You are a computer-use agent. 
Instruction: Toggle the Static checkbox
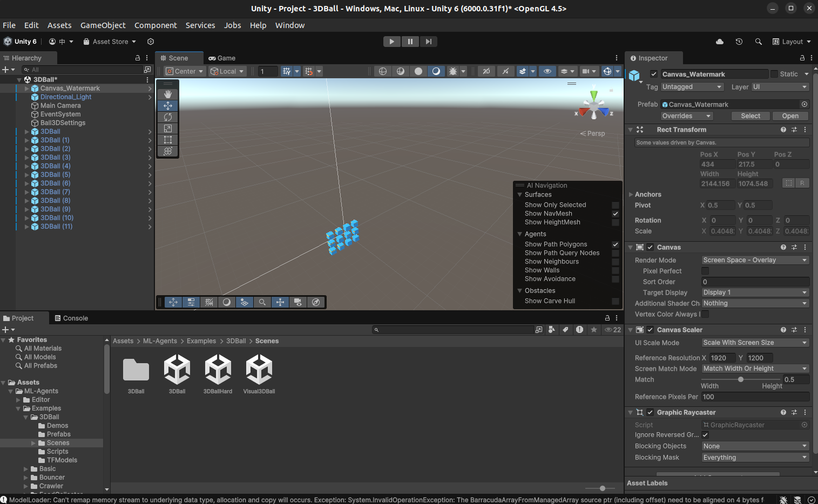point(774,74)
